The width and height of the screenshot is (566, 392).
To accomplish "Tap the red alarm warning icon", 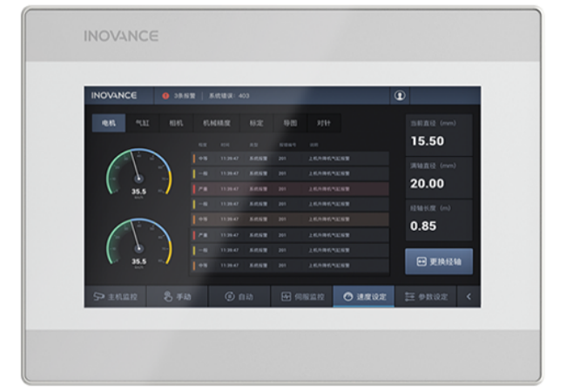I will point(165,96).
